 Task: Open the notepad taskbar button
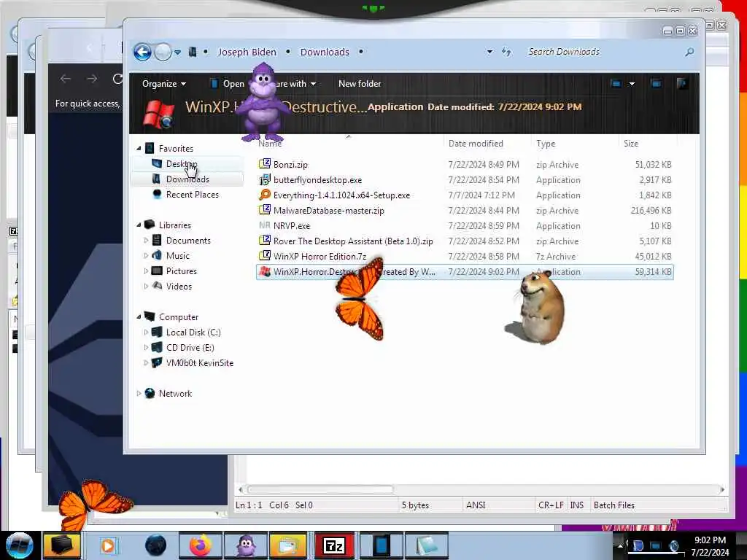(426, 545)
